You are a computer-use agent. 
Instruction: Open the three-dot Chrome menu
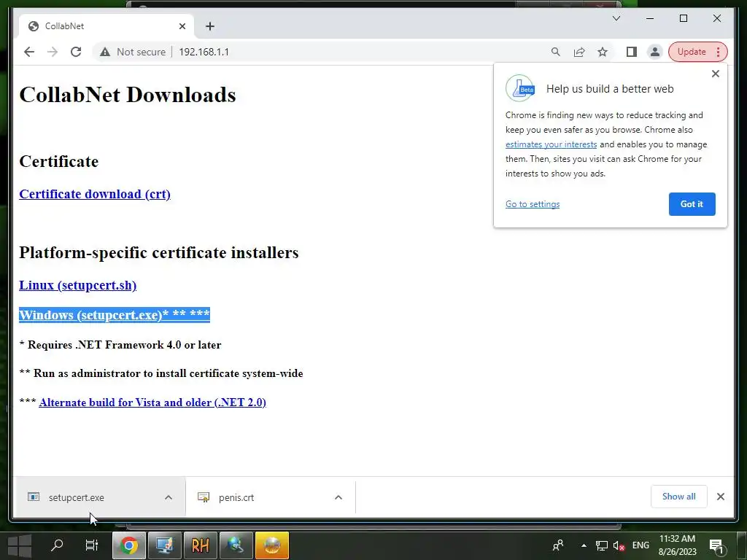tap(719, 52)
